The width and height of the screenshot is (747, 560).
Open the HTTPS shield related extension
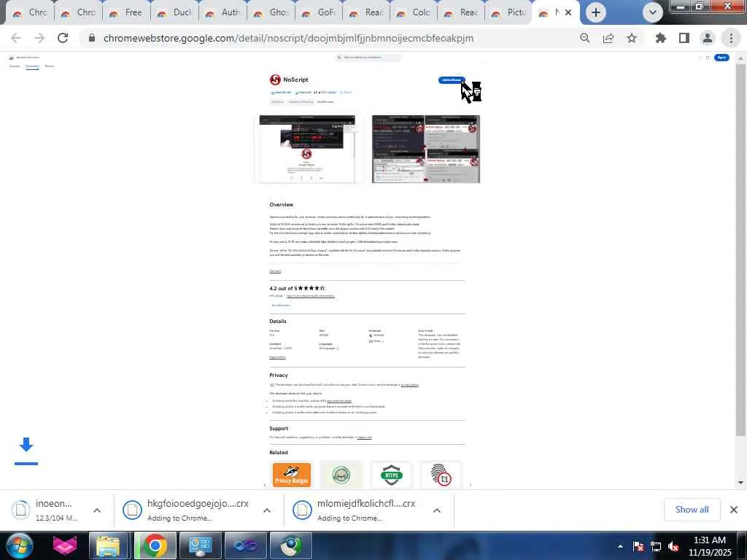[391, 475]
